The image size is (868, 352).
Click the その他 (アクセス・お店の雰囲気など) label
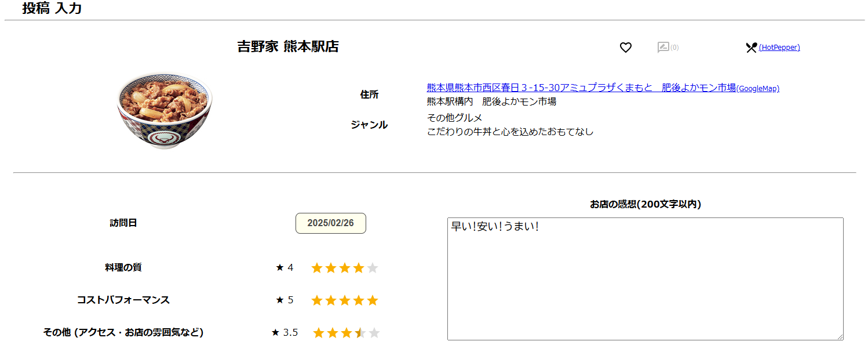pos(123,332)
